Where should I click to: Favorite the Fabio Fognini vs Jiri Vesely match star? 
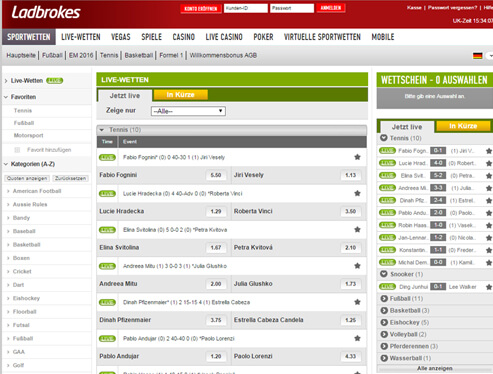click(357, 157)
